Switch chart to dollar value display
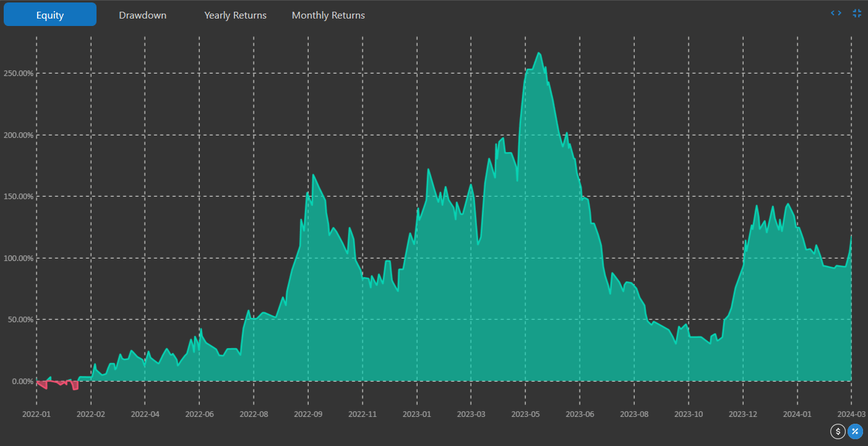868x446 pixels. pos(838,432)
